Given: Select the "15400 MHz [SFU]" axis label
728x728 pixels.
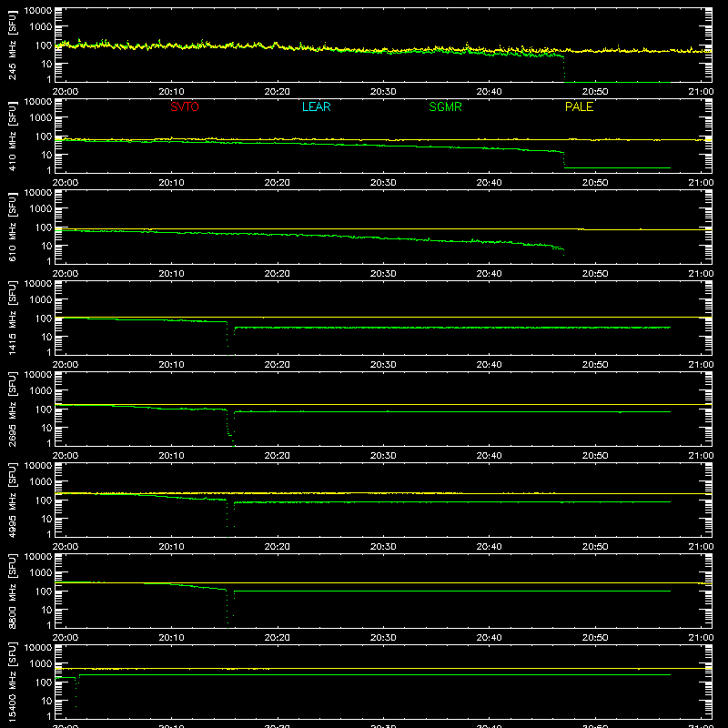Looking at the screenshot, I should pyautogui.click(x=12, y=682).
